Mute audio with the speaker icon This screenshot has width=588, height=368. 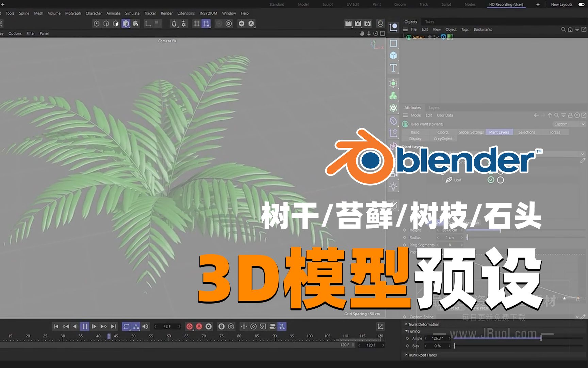(x=145, y=326)
